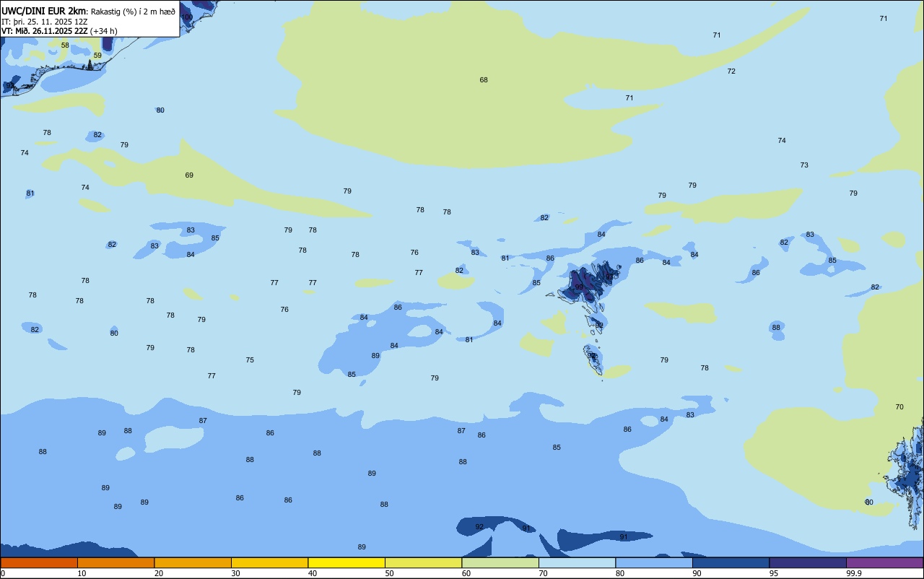Select the map value 69
Screen dimensions: 924x579
[189, 175]
